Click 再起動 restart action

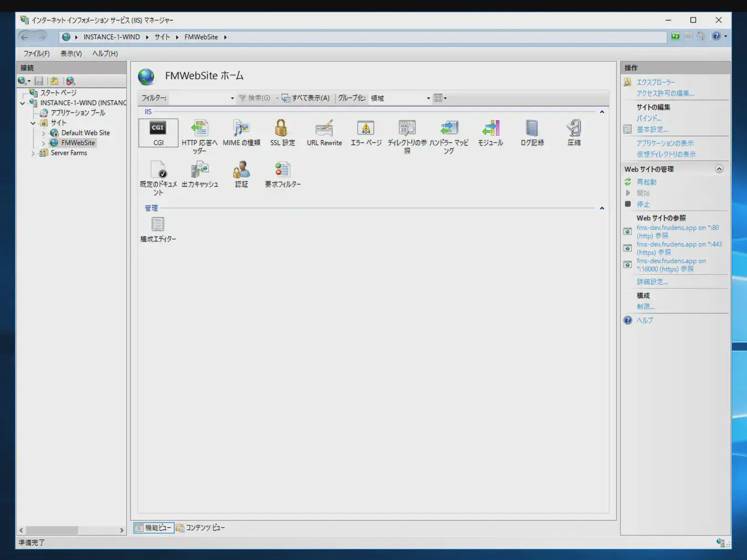[646, 182]
